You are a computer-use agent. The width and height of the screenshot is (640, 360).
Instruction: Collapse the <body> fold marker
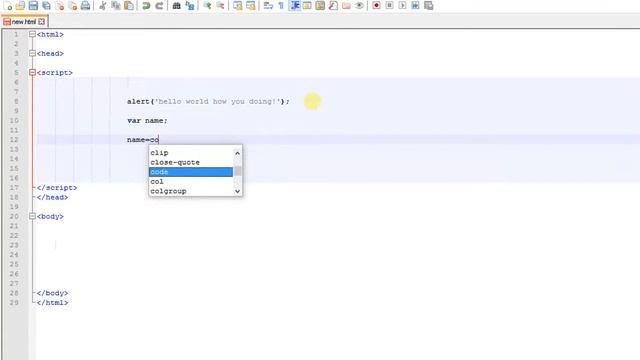tap(32, 216)
